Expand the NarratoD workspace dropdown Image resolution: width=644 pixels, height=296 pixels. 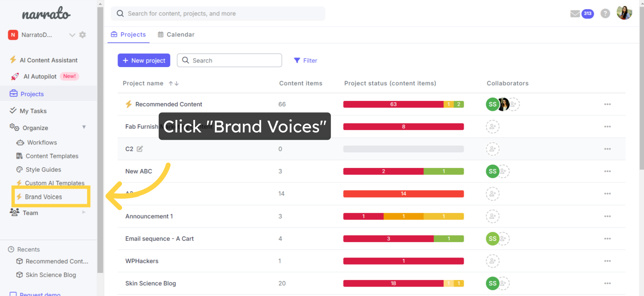72,35
